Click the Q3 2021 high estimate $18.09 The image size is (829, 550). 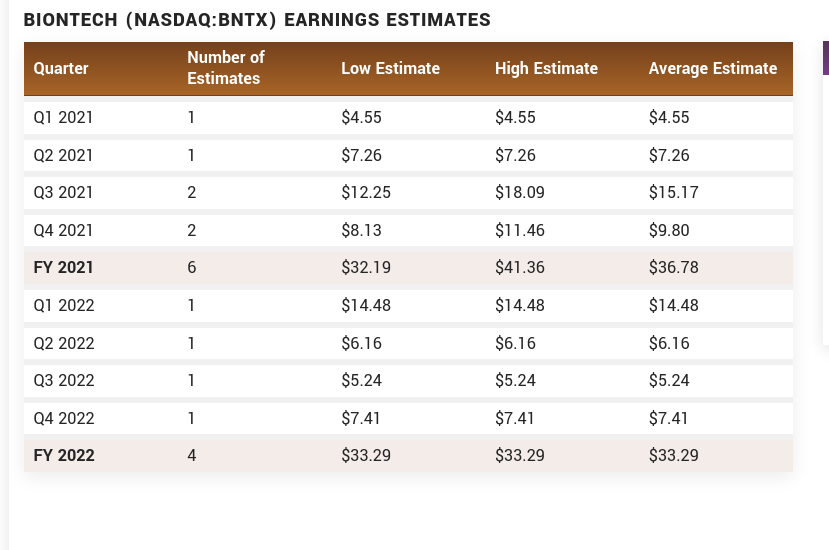point(519,193)
